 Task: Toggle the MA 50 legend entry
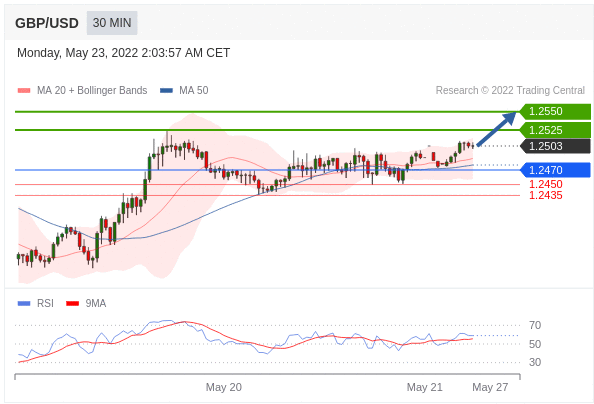click(184, 91)
